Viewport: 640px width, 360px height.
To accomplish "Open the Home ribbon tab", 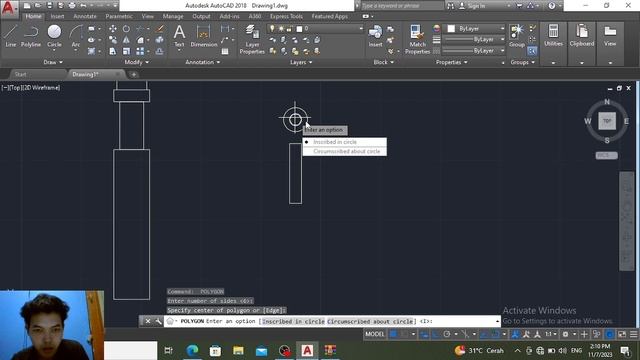I will click(x=33, y=16).
